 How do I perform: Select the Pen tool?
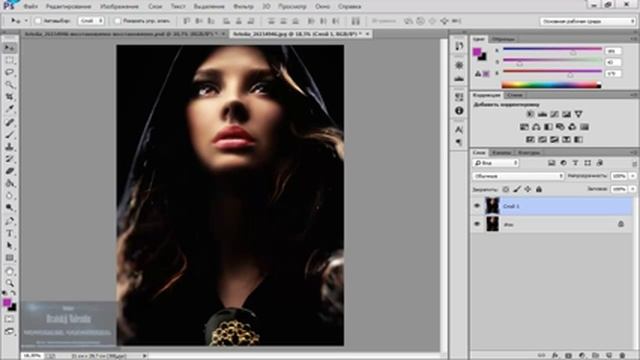[9, 221]
